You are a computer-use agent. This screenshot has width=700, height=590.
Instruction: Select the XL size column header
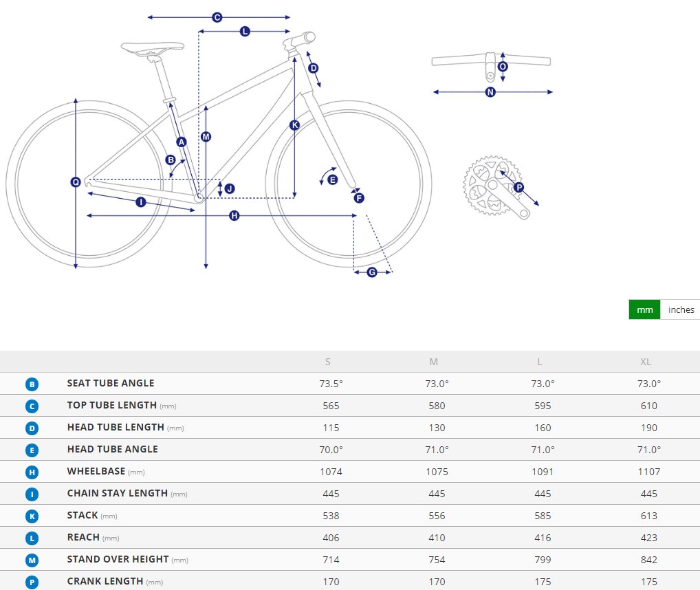[646, 362]
